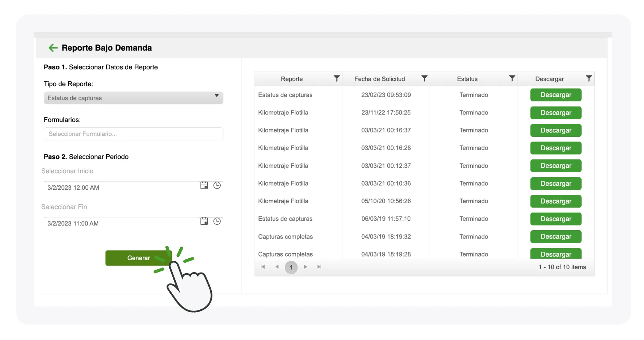Download report dated 03/03/21 00:16:37

[x=556, y=130]
